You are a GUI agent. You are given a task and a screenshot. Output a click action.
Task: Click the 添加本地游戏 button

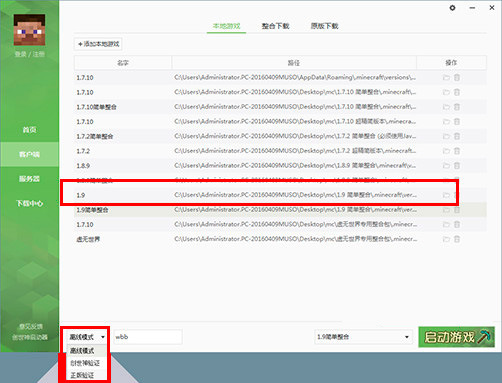(x=98, y=44)
